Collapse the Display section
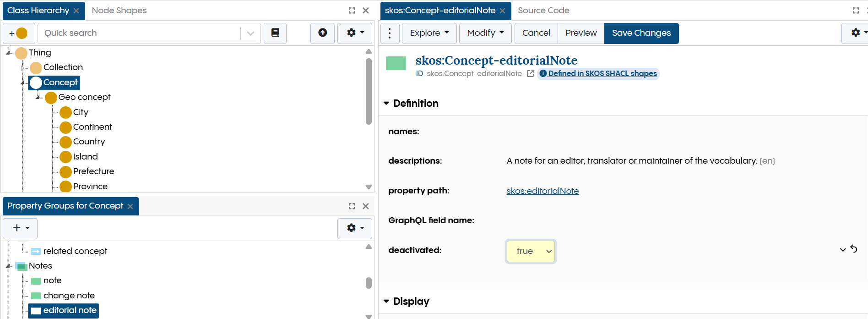The image size is (868, 319). pyautogui.click(x=386, y=302)
